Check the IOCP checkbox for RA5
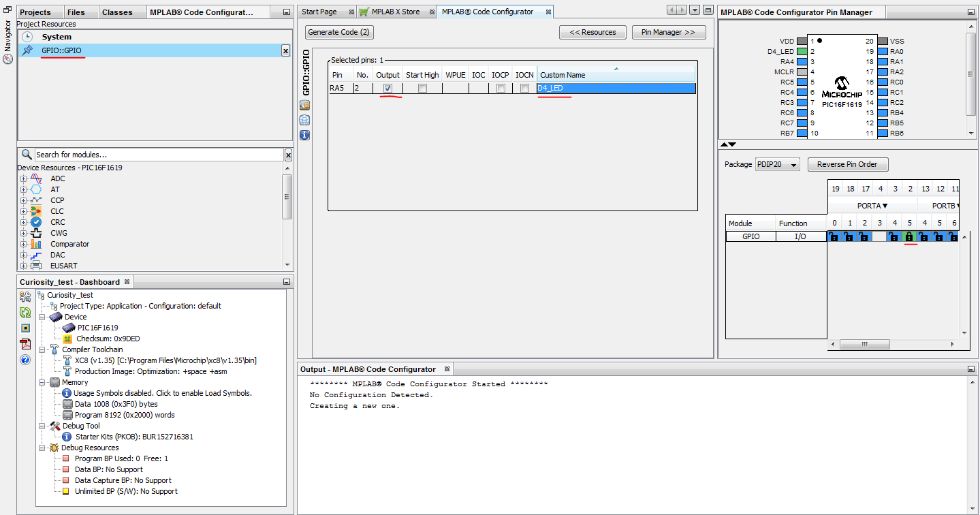Viewport: 980px width, 515px height. click(x=501, y=89)
